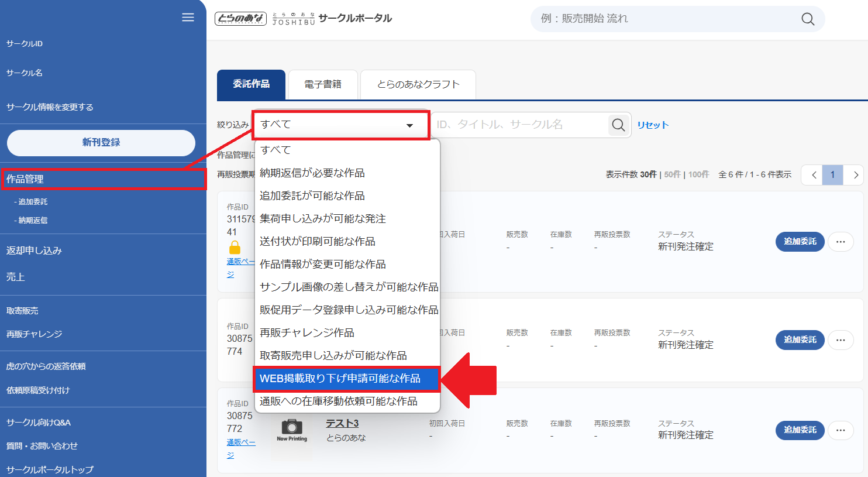Open the ellipsis menu for the first work
Screen dimensions: 868x477
coord(841,241)
